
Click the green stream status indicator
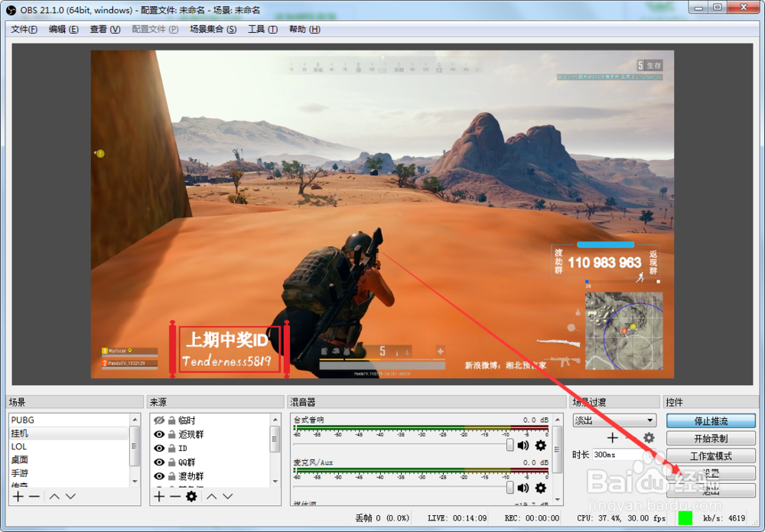coord(685,517)
